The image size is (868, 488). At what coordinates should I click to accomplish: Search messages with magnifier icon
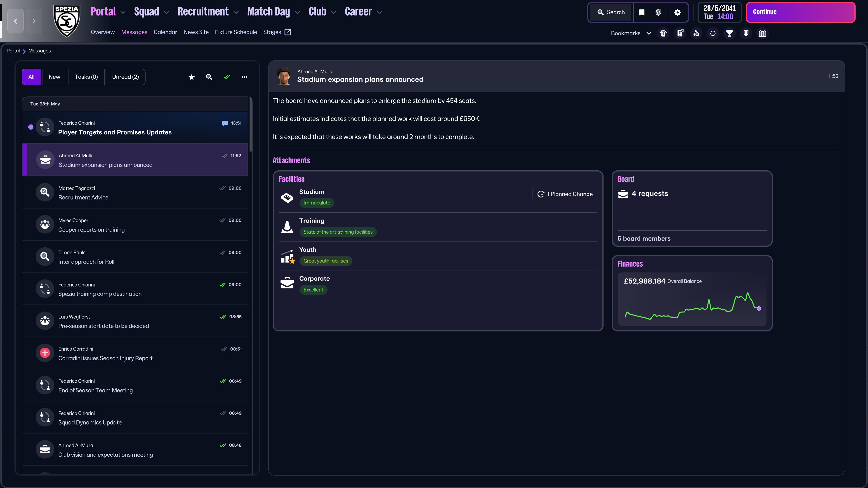[209, 77]
